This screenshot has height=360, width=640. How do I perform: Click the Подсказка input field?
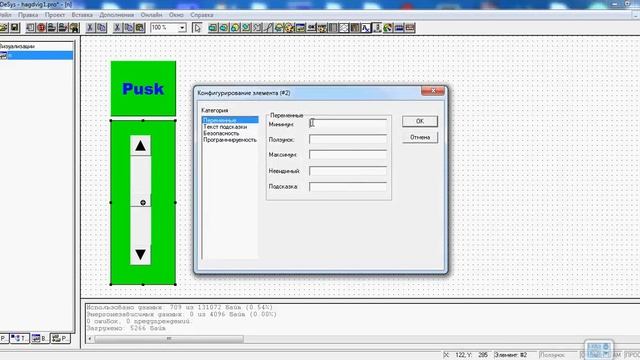click(x=348, y=187)
